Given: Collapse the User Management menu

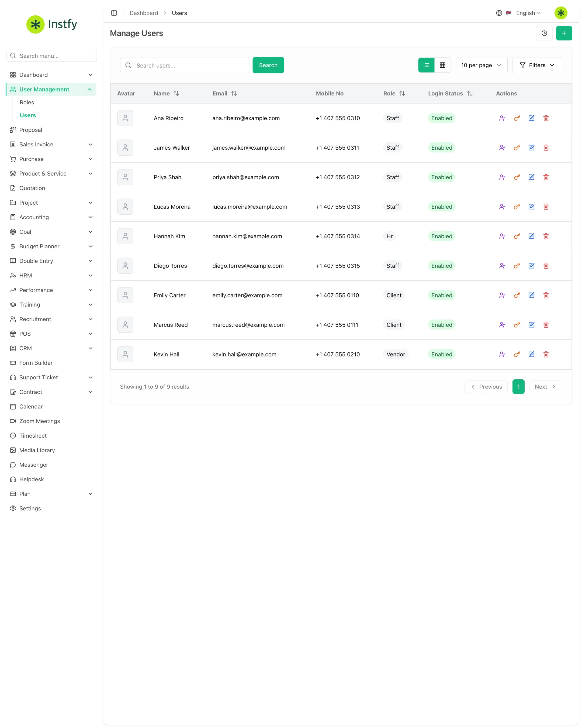Looking at the screenshot, I should point(51,90).
